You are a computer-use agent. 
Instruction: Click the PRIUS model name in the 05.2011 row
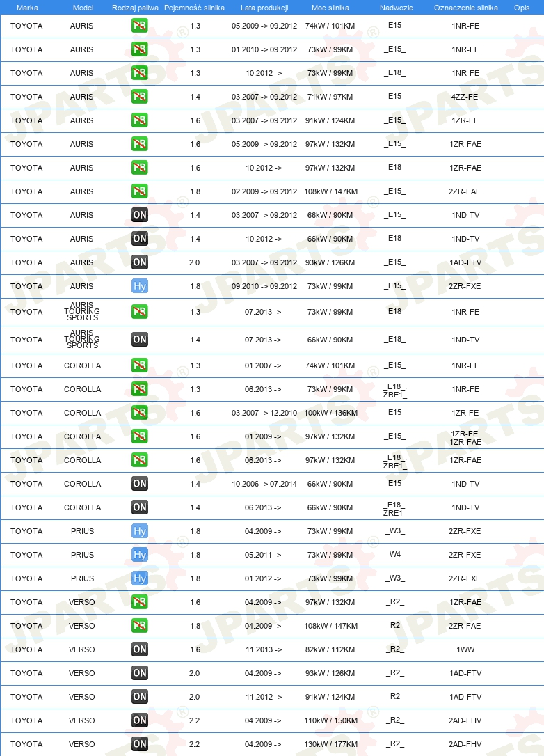tap(82, 554)
